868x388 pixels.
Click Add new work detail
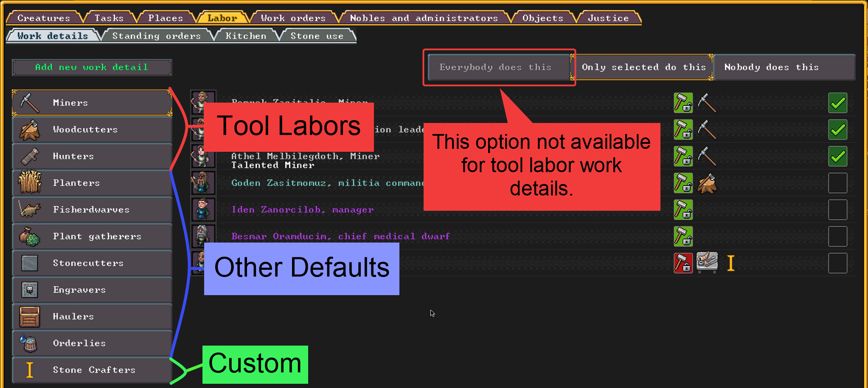(92, 67)
